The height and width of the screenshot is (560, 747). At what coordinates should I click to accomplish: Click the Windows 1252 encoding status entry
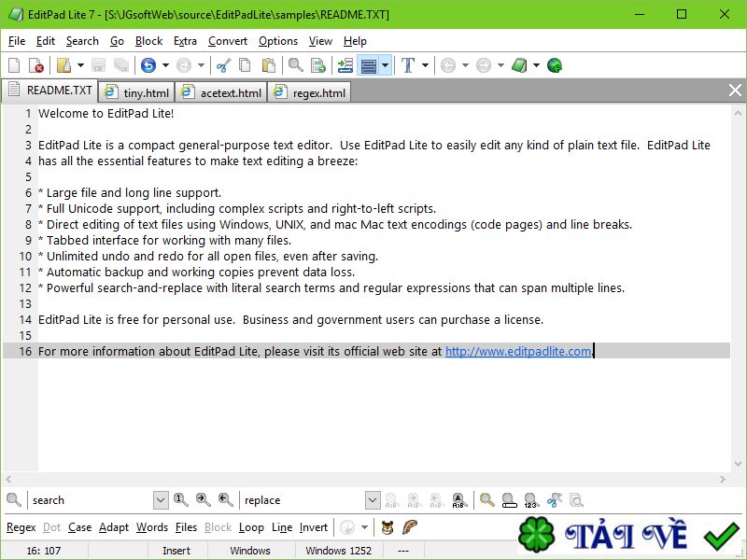[338, 551]
